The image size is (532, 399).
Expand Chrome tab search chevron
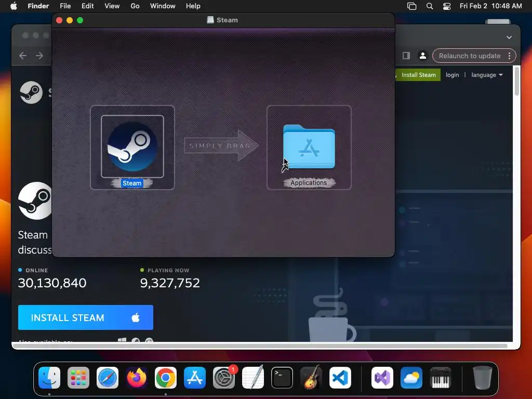click(509, 37)
